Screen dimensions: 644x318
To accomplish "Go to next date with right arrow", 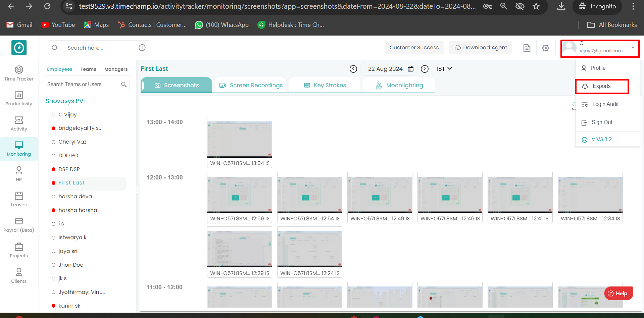I will (x=425, y=69).
